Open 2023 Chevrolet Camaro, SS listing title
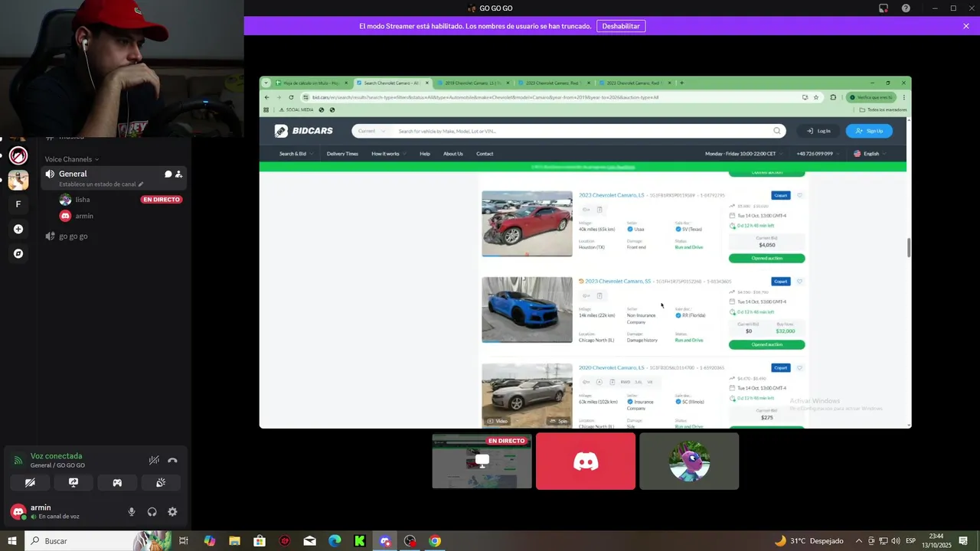Screen dimensions: 980x551 (618, 282)
